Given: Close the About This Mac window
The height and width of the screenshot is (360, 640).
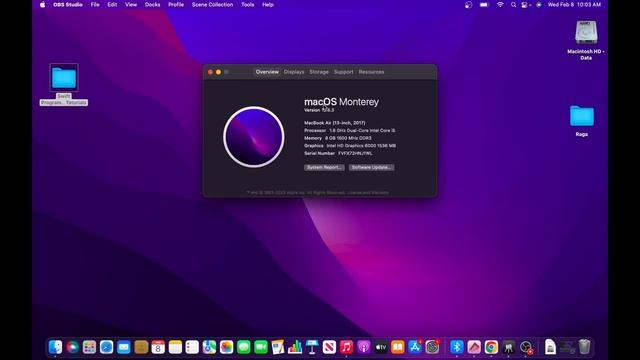Looking at the screenshot, I should (x=210, y=72).
